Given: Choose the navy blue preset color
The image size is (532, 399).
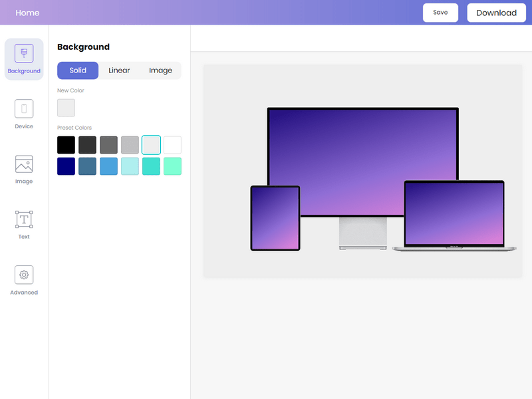Looking at the screenshot, I should click(66, 166).
